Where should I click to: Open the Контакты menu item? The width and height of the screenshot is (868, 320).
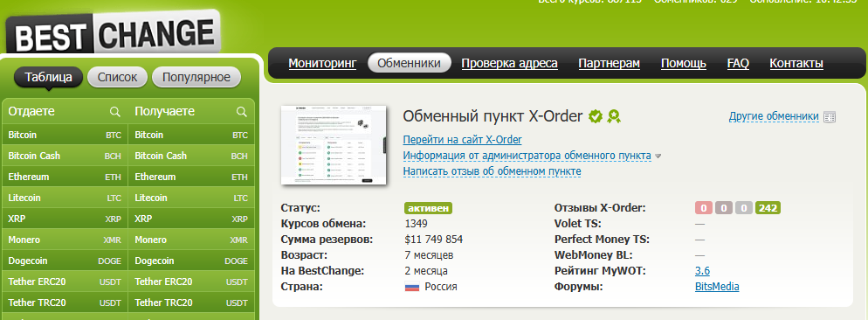pyautogui.click(x=796, y=63)
